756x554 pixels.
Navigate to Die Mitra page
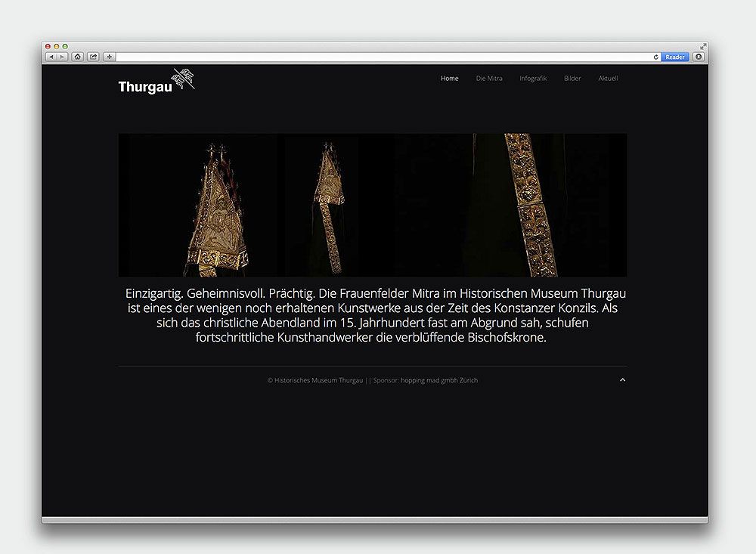(x=489, y=79)
